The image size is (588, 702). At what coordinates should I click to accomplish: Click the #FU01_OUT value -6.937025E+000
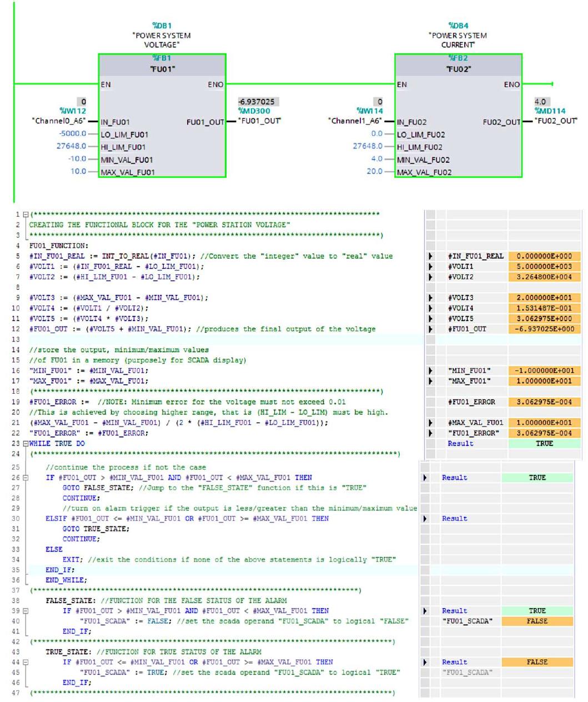544,329
